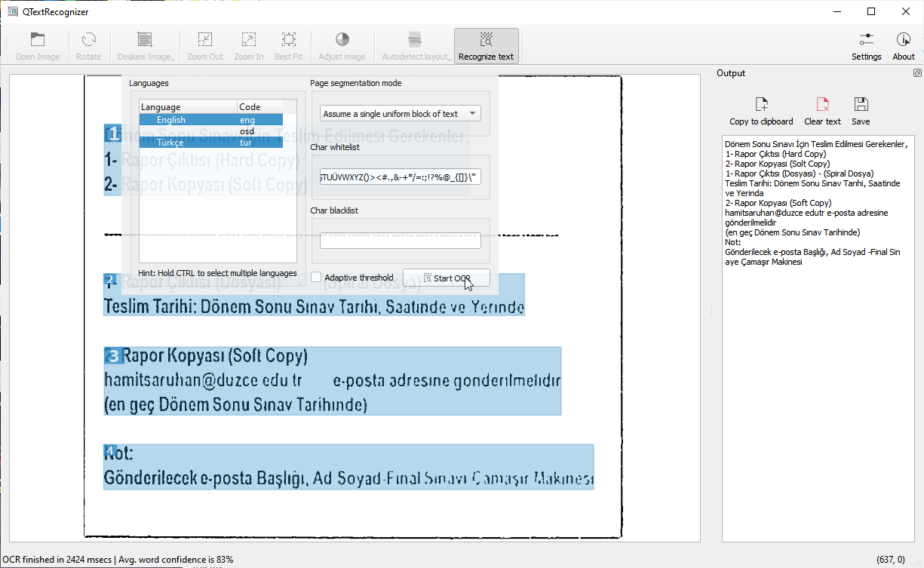
Task: Click the Start OCR button
Action: point(447,278)
